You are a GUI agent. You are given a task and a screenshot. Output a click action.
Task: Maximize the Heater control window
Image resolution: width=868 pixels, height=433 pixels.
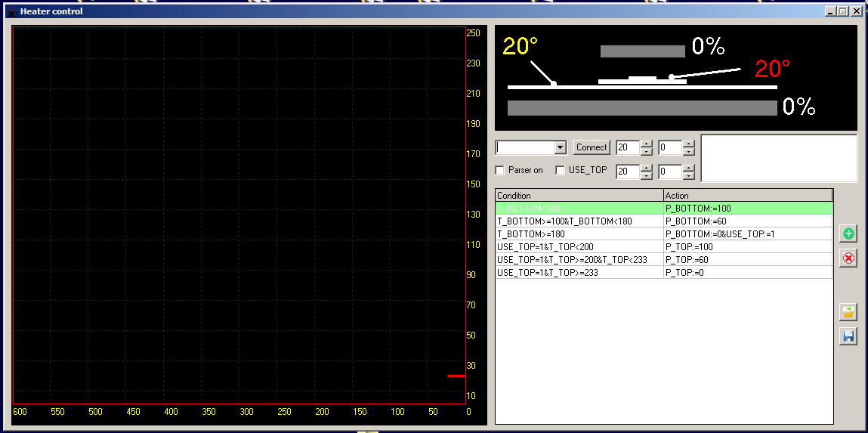point(843,11)
